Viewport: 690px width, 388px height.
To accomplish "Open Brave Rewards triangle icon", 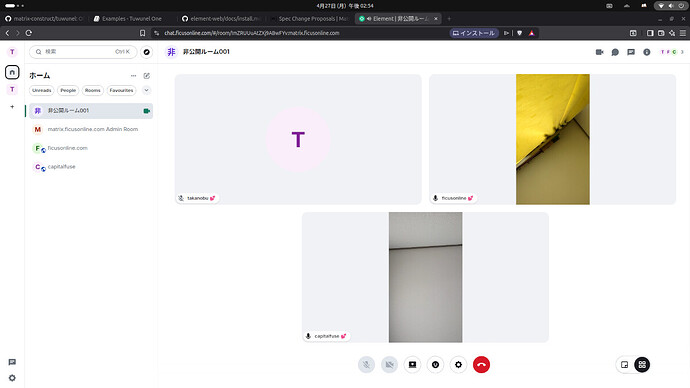I will tap(532, 33).
